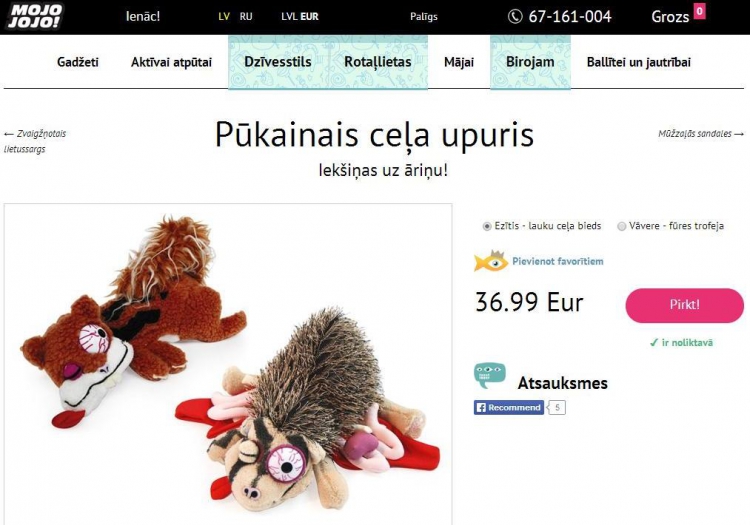Image resolution: width=750 pixels, height=525 pixels.
Task: Click the Mojo Jojo logo
Action: (34, 17)
